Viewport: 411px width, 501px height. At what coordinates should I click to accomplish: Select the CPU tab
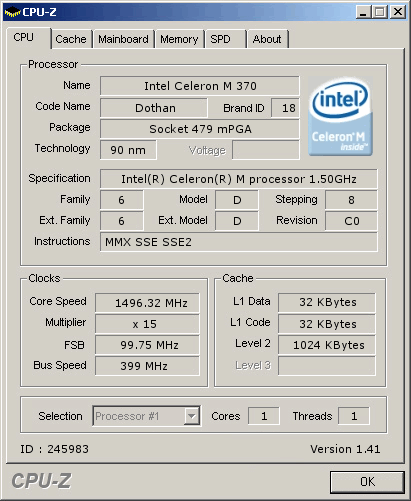(28, 37)
